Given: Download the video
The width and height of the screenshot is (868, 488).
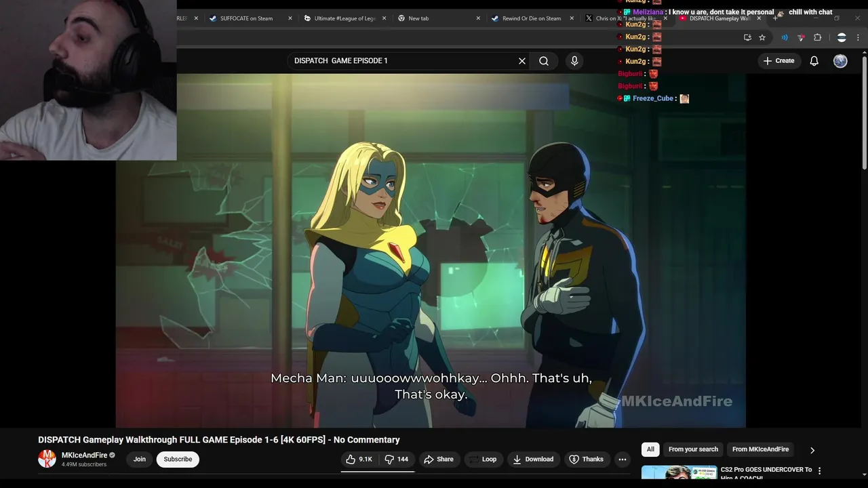Looking at the screenshot, I should (533, 460).
